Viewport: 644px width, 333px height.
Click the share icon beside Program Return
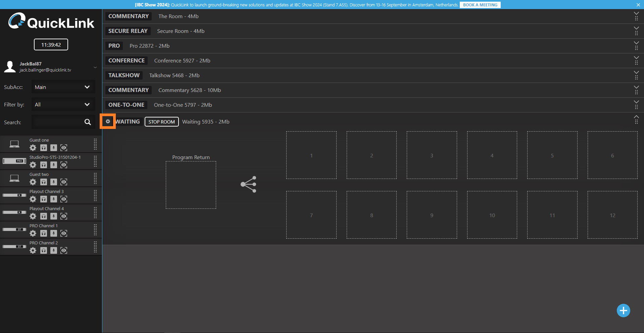(x=248, y=184)
